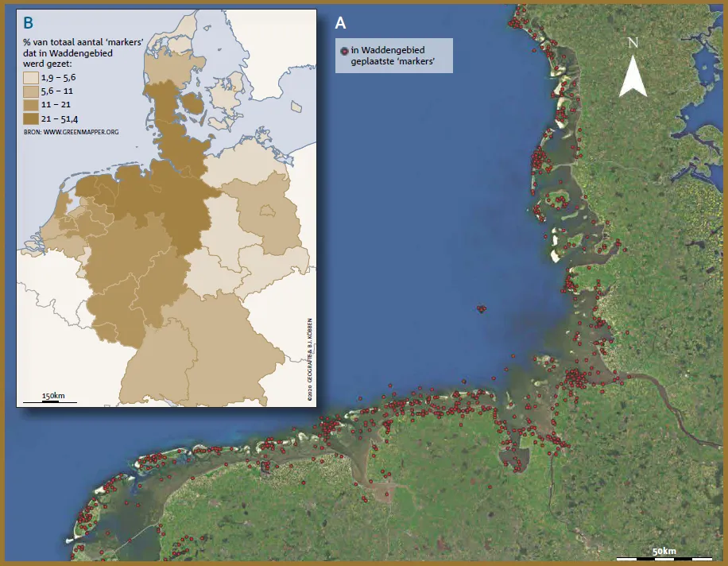Image resolution: width=728 pixels, height=566 pixels.
Task: Click the white letter A map label
Action: pos(340,23)
